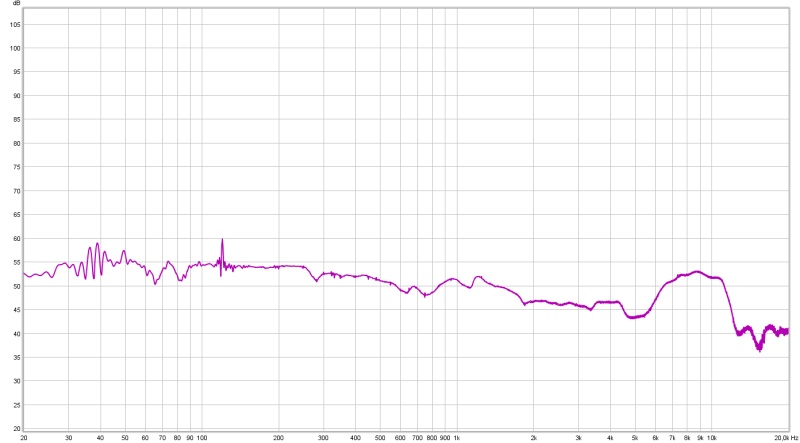
Task: Select the 100 dB y-axis label
Action: [14, 48]
